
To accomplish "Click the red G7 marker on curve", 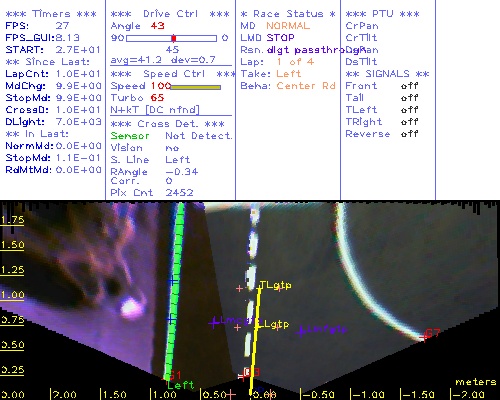I will click(430, 334).
